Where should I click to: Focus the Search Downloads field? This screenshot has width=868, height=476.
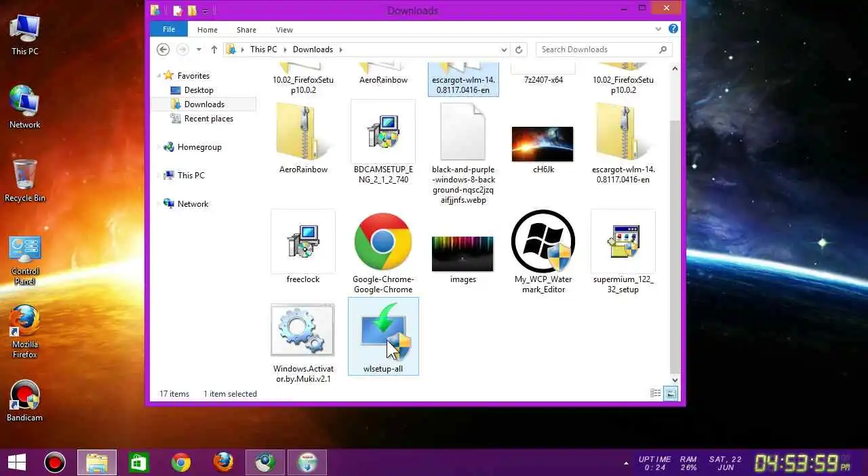(x=604, y=49)
